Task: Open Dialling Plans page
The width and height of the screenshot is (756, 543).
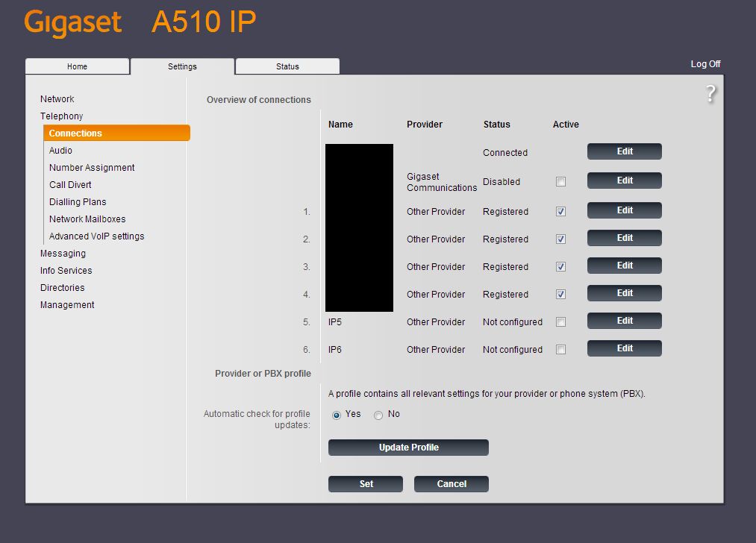Action: [x=78, y=202]
